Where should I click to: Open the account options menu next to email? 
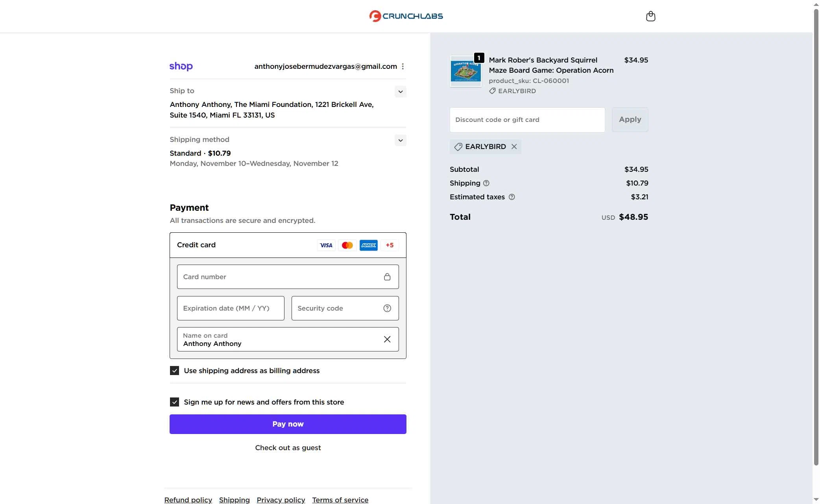tap(403, 66)
